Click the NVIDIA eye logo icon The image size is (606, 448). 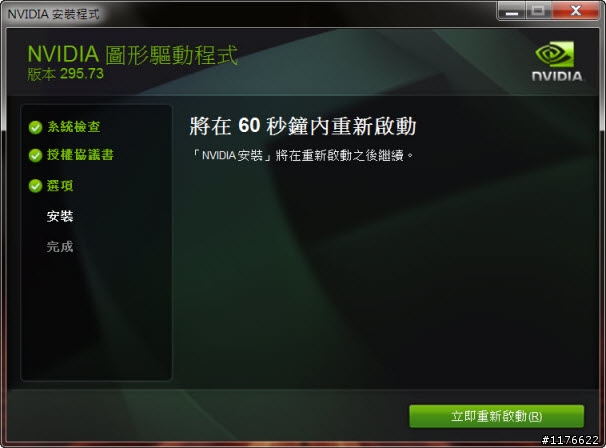(555, 54)
